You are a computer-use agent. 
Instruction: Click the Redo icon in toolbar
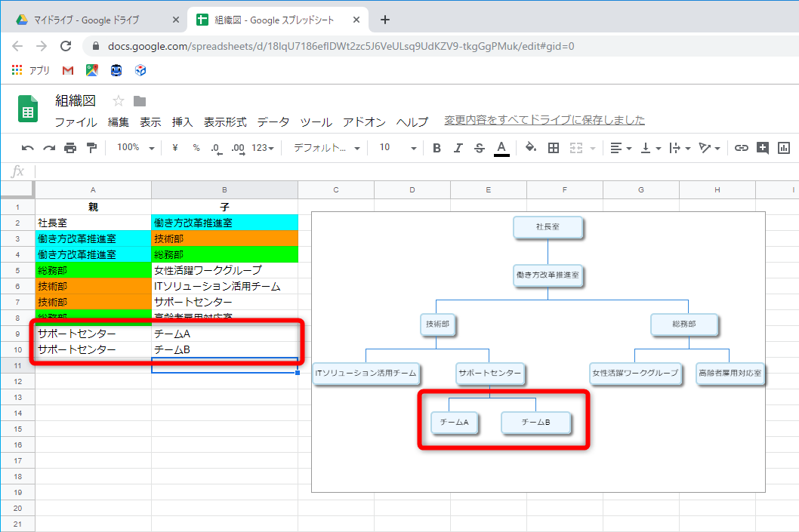(x=49, y=148)
